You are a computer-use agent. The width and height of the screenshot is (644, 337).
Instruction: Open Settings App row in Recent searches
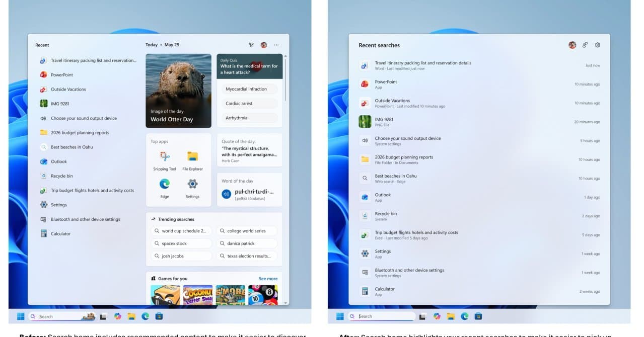click(x=479, y=254)
